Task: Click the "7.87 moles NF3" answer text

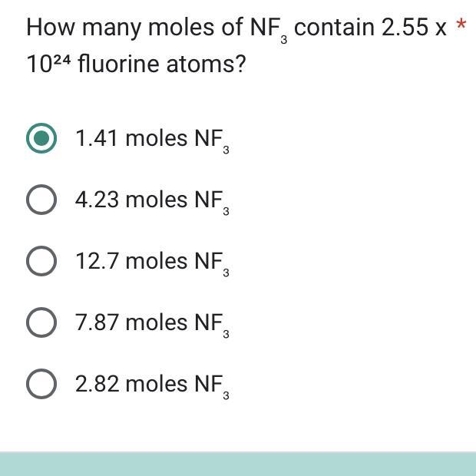Action: (151, 323)
